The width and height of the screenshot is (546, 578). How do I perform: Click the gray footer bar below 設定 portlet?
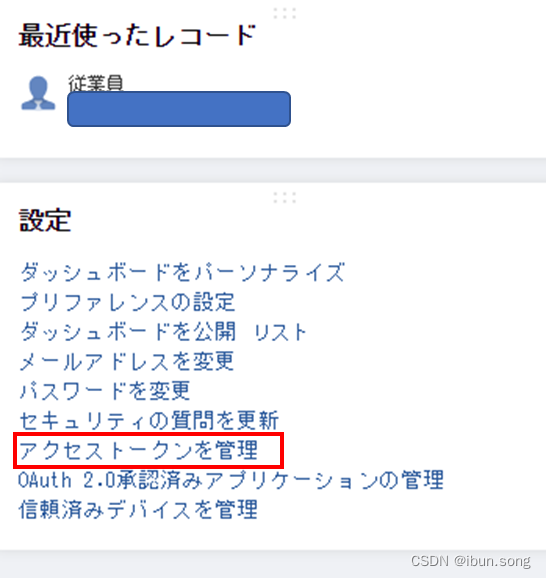click(273, 564)
